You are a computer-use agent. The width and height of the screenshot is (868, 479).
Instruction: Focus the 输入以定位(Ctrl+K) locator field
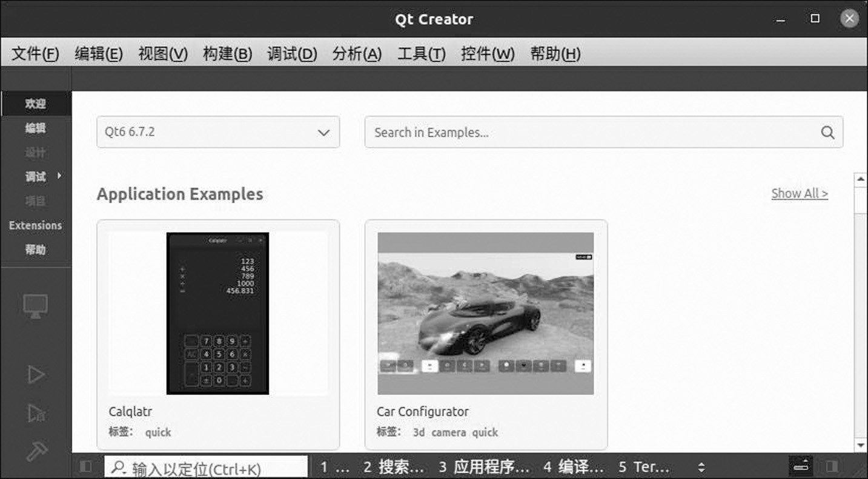click(x=207, y=467)
